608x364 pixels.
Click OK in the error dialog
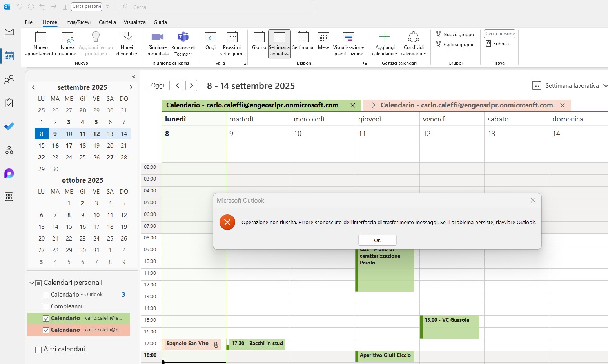point(378,240)
